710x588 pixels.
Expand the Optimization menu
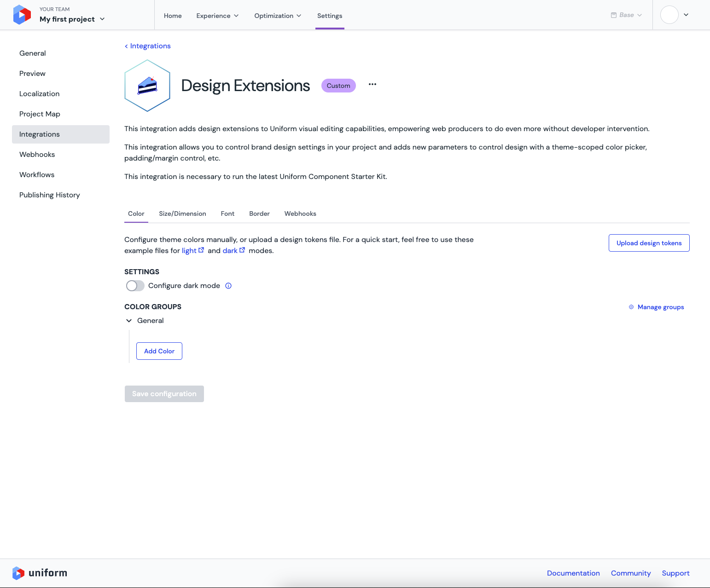click(278, 16)
